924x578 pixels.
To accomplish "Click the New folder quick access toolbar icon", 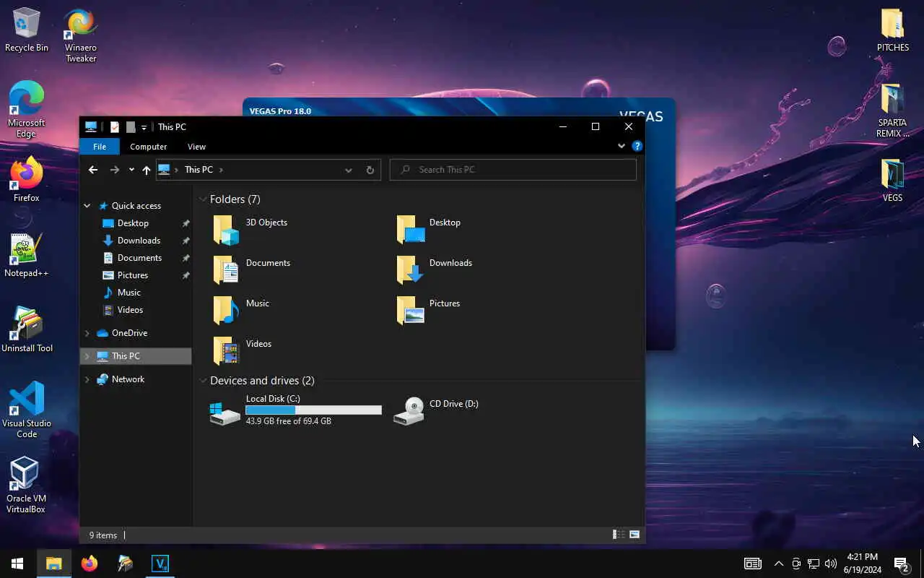I will pos(131,127).
